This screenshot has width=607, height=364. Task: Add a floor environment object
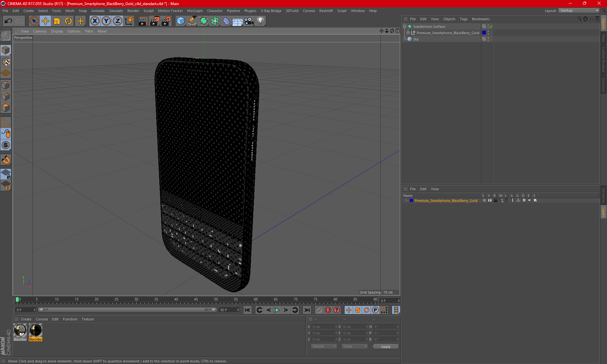[x=238, y=21]
